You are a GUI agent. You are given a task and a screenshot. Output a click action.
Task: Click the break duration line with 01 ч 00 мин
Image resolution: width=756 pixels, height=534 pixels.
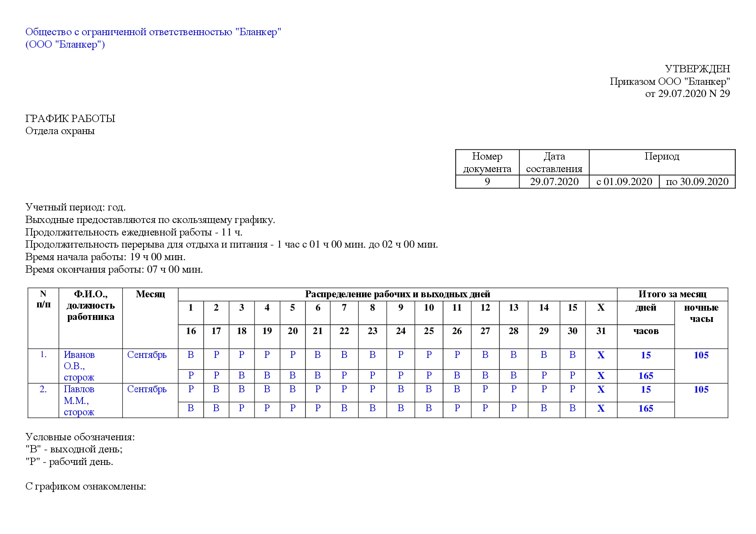coord(232,244)
